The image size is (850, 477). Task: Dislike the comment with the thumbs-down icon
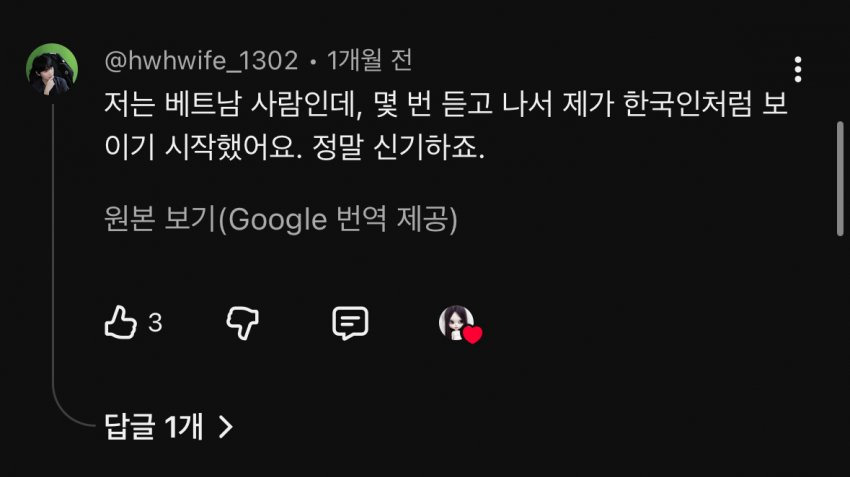click(242, 323)
